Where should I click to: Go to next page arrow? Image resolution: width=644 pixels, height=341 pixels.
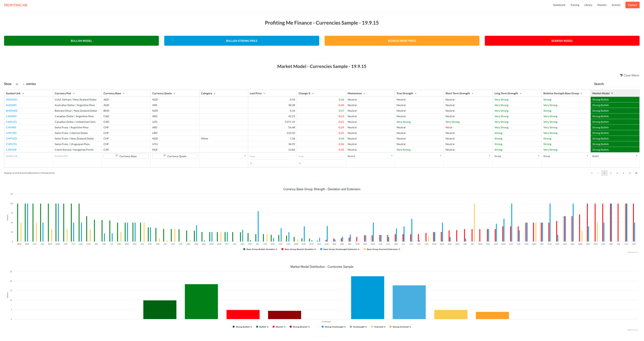[x=630, y=173]
